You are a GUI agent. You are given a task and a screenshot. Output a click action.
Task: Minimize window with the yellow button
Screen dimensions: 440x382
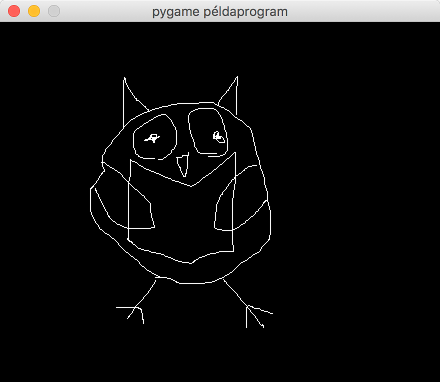click(34, 11)
